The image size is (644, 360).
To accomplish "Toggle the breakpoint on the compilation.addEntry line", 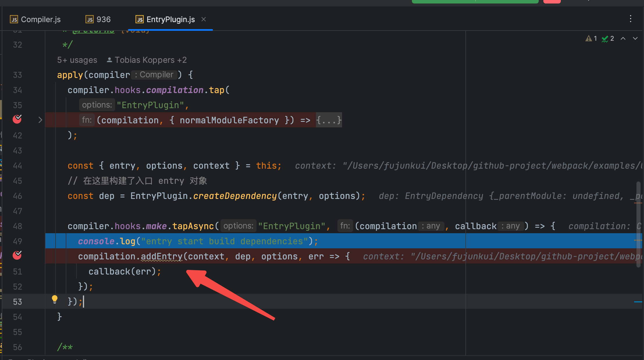I will (x=17, y=256).
